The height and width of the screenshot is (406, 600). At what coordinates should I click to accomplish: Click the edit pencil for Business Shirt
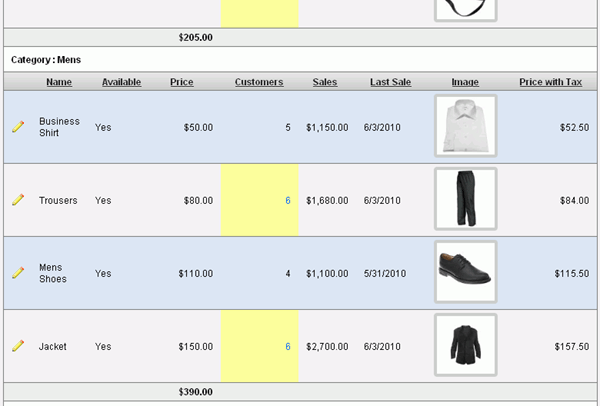pyautogui.click(x=18, y=127)
